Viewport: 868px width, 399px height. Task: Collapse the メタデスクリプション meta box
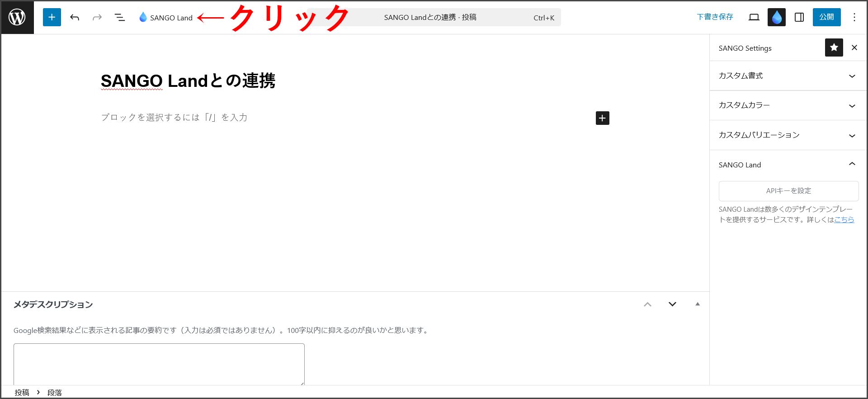(698, 304)
